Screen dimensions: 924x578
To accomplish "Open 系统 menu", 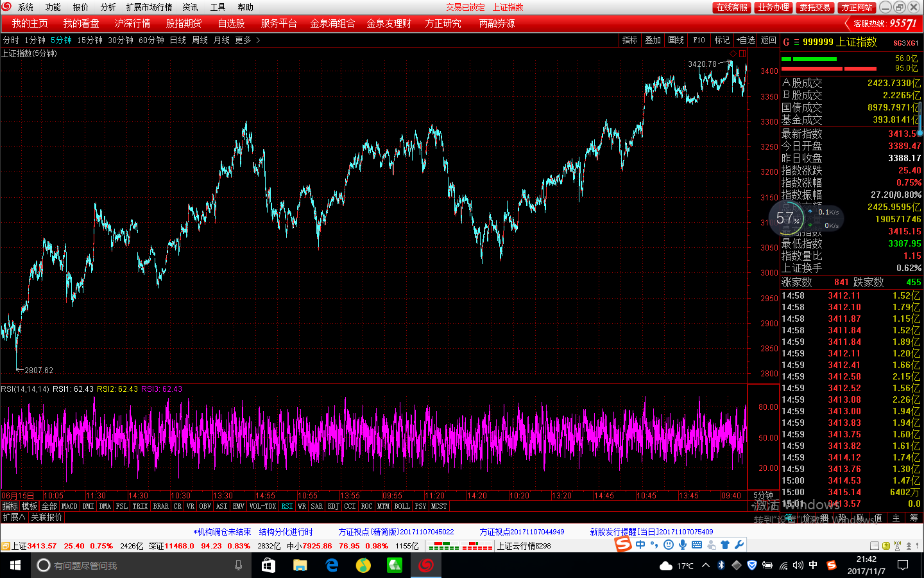I will point(26,7).
